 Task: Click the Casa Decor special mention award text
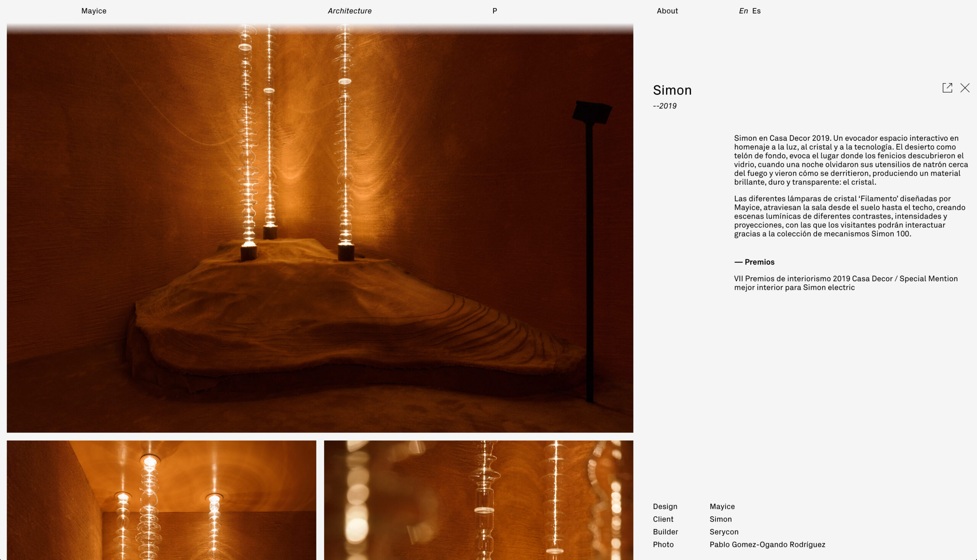click(x=845, y=283)
